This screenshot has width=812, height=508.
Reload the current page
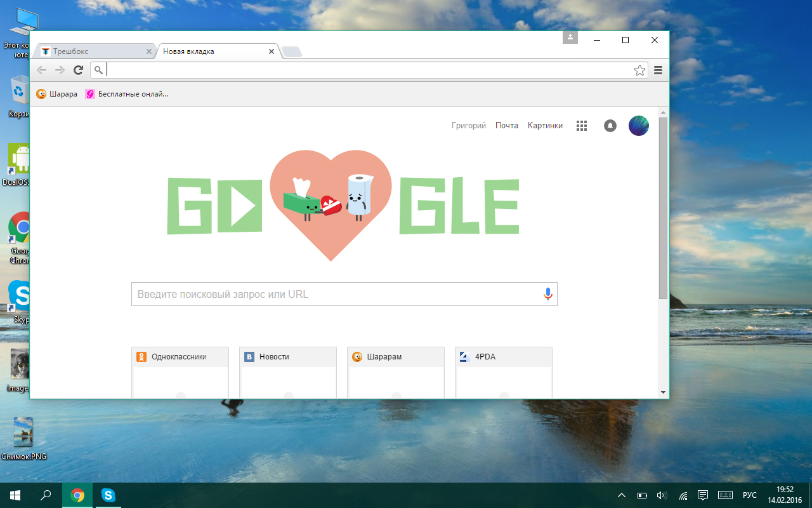tap(79, 70)
